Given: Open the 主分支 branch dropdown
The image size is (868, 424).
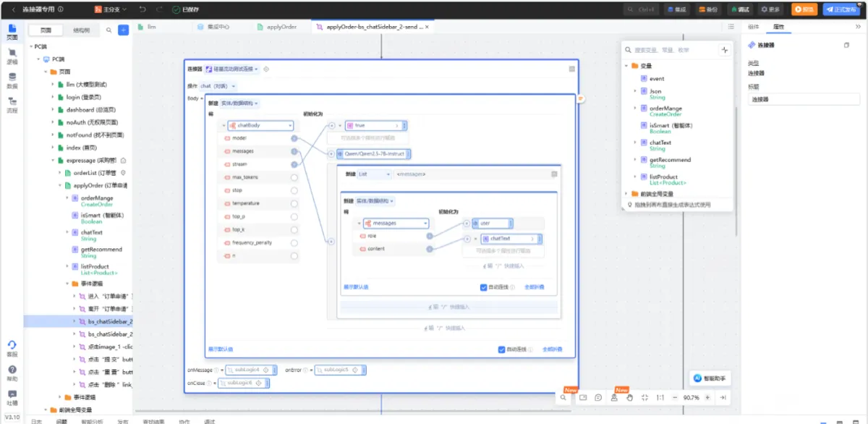Looking at the screenshot, I should (111, 9).
